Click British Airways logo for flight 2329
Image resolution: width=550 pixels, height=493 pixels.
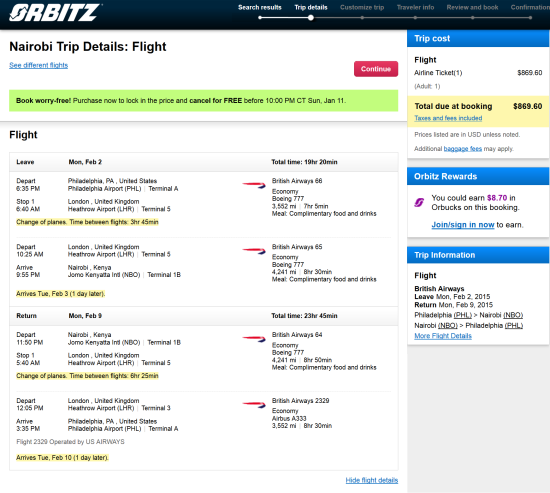pyautogui.click(x=254, y=404)
